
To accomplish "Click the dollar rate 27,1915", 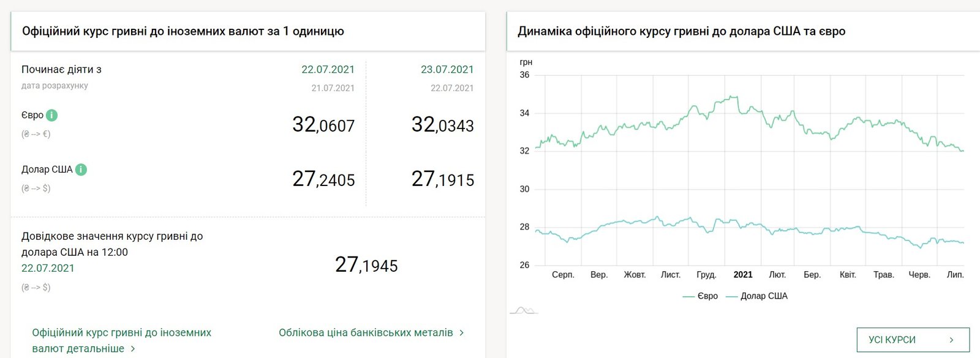I will [x=443, y=179].
